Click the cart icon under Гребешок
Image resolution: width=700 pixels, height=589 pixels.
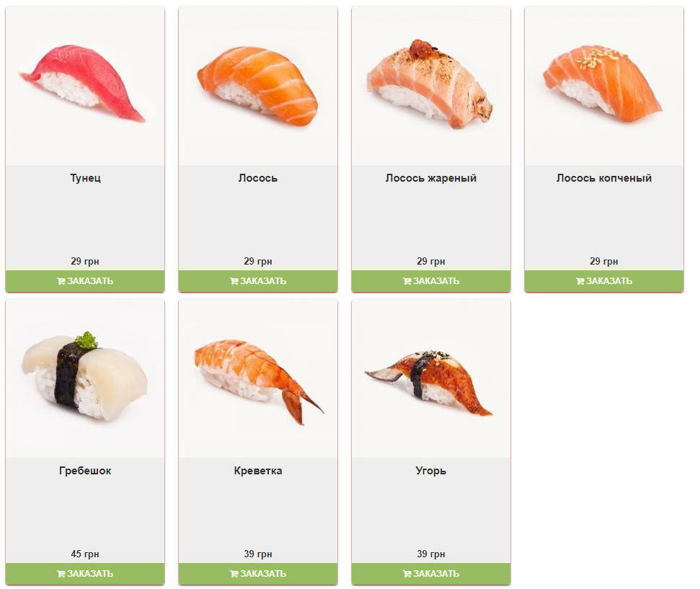click(61, 574)
